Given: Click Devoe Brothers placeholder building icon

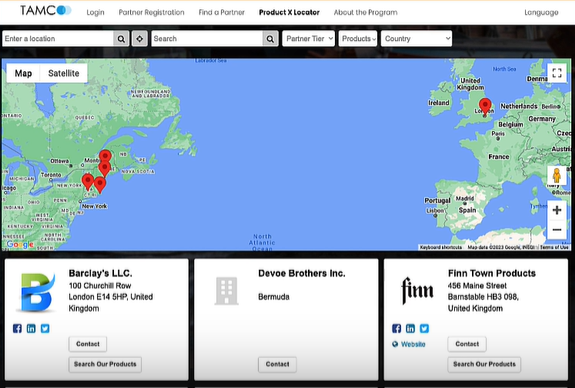Looking at the screenshot, I should (x=227, y=291).
